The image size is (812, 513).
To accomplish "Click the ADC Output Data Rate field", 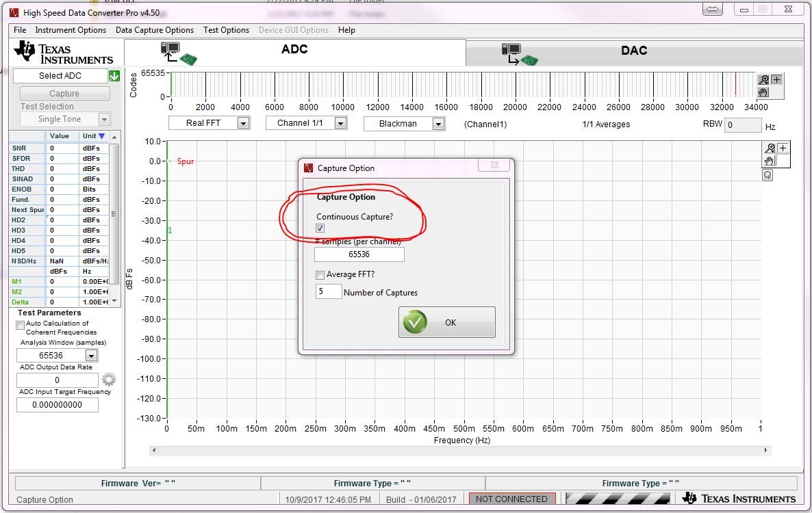I will tap(58, 380).
